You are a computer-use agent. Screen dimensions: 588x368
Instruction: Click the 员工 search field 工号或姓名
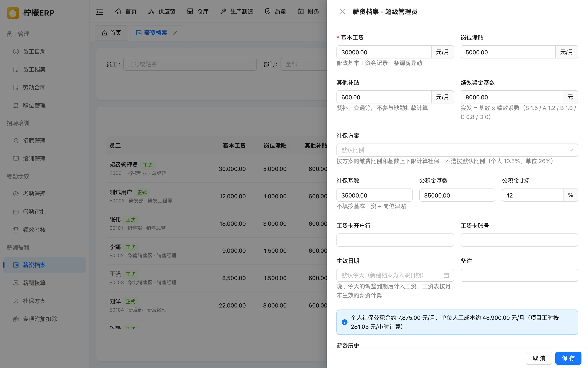(x=190, y=64)
